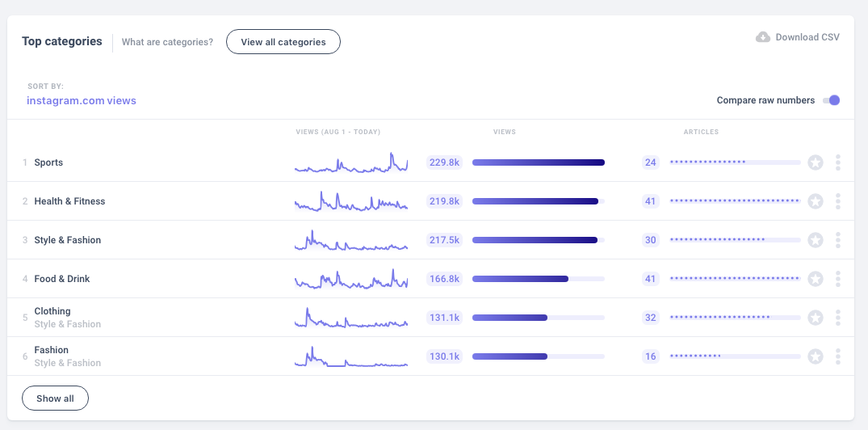Star the Sports category
Image resolution: width=868 pixels, height=430 pixels.
pyautogui.click(x=816, y=162)
